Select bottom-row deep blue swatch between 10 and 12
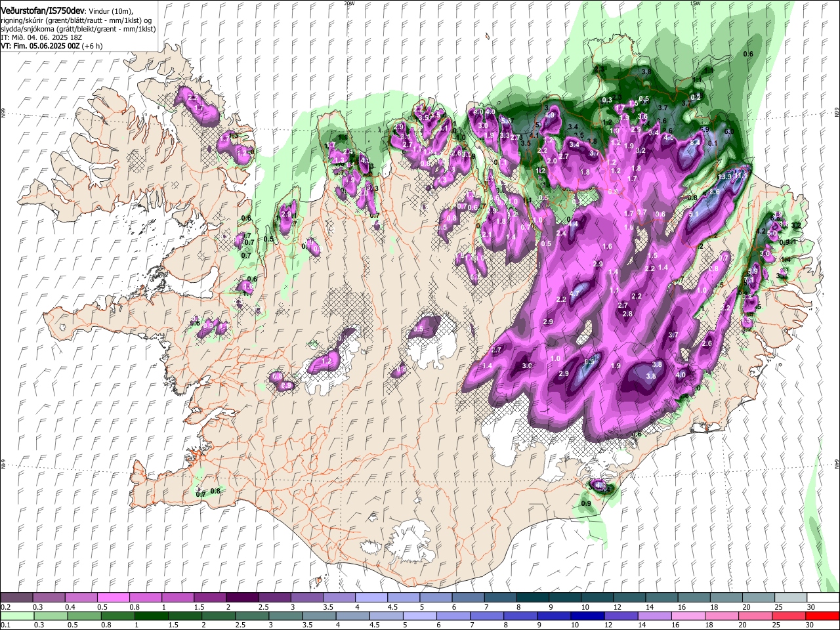Screen dimensions: 840x630 click(x=588, y=616)
